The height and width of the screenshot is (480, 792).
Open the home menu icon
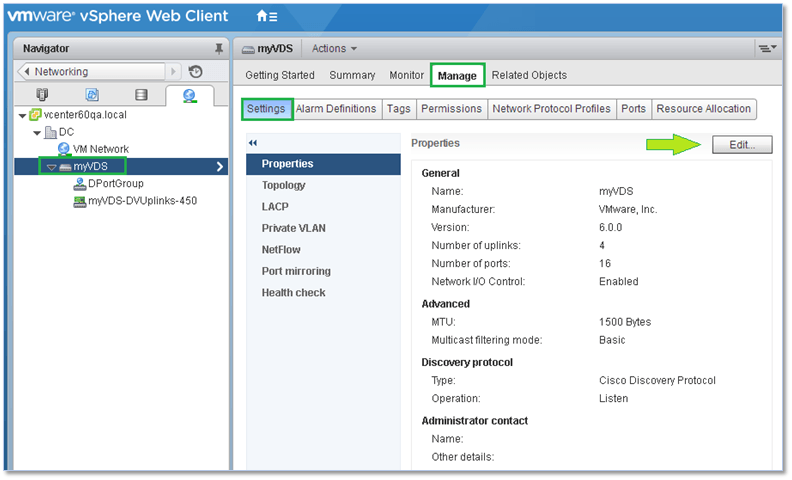pos(267,16)
